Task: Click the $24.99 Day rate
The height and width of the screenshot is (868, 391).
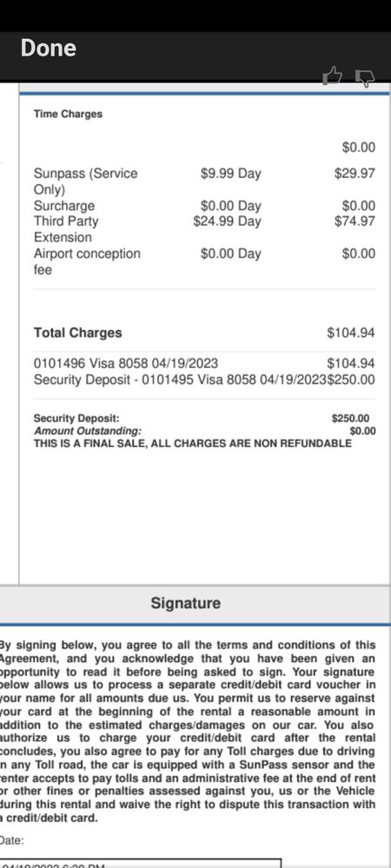Action: coord(227,221)
